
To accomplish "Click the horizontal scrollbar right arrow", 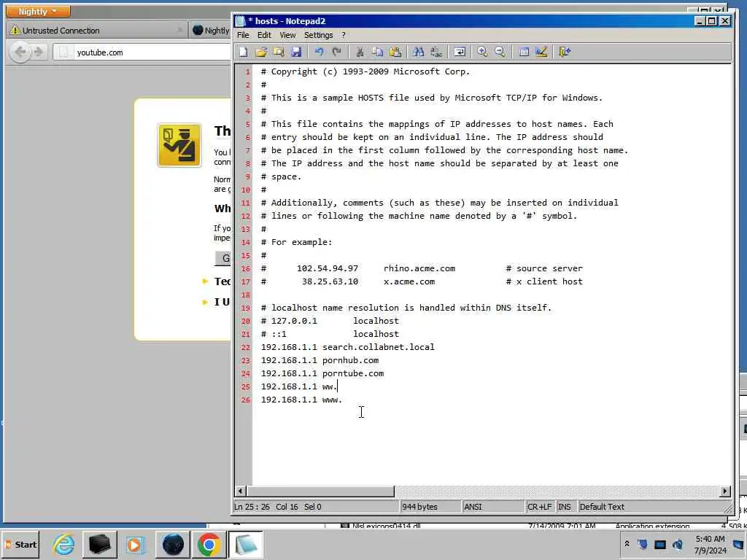I will point(725,491).
